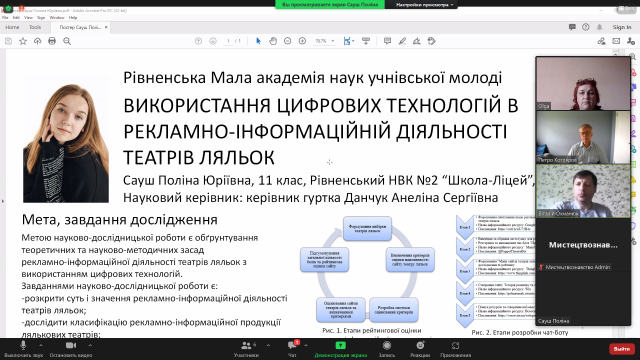Select the highlighter pen tool
Viewport: 640px width, 360px height.
click(402, 41)
